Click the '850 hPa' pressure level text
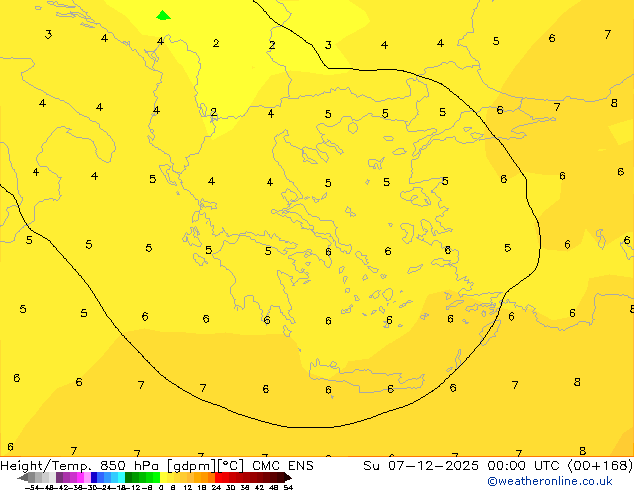The image size is (634, 490). (128, 465)
